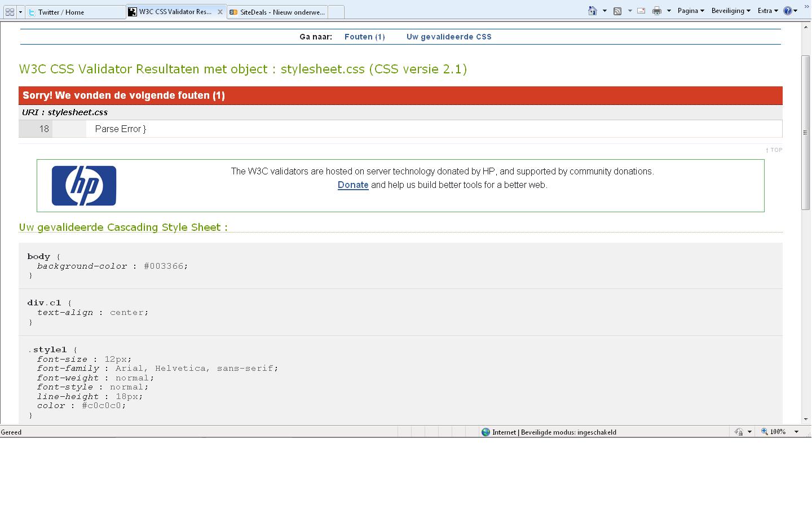
Task: Open a new blank tab
Action: coord(336,12)
